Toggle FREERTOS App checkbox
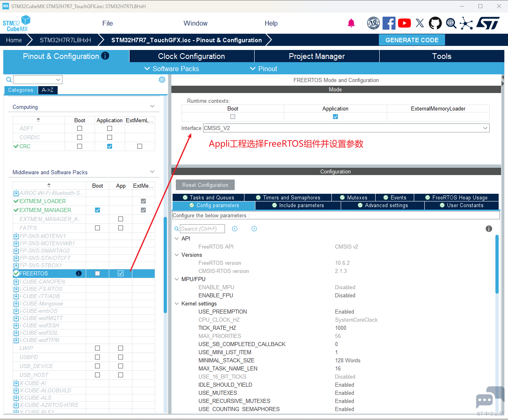 tap(121, 273)
